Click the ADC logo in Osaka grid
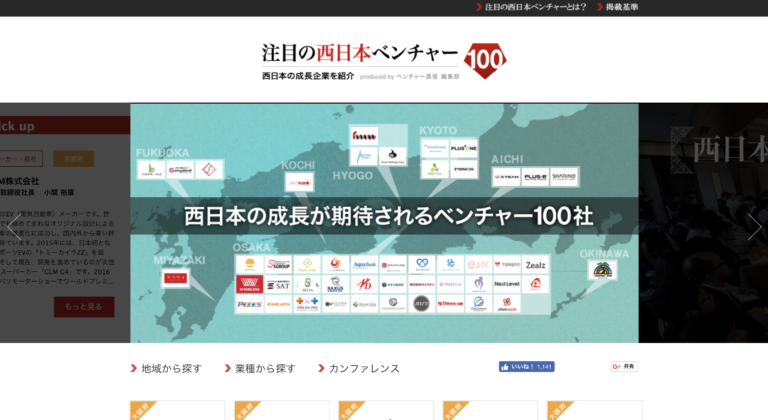The width and height of the screenshot is (768, 420). (479, 265)
